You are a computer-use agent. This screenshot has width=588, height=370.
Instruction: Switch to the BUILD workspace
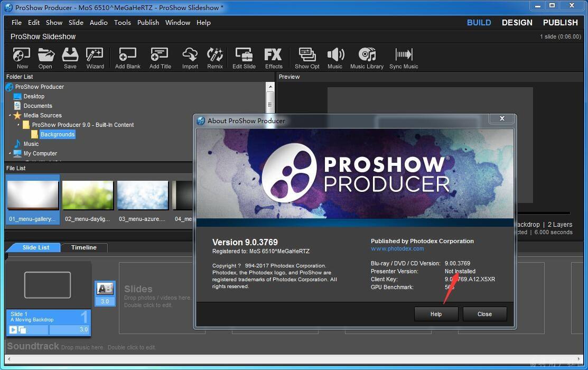[479, 23]
